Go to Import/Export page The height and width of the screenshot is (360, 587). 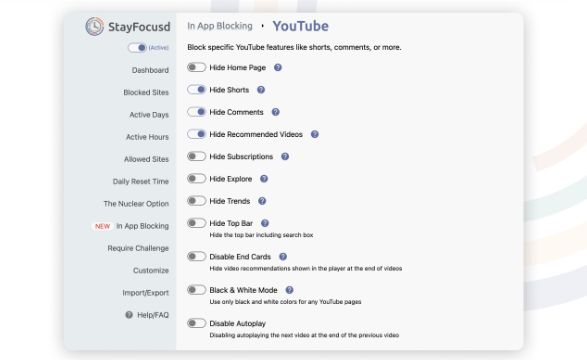click(146, 293)
